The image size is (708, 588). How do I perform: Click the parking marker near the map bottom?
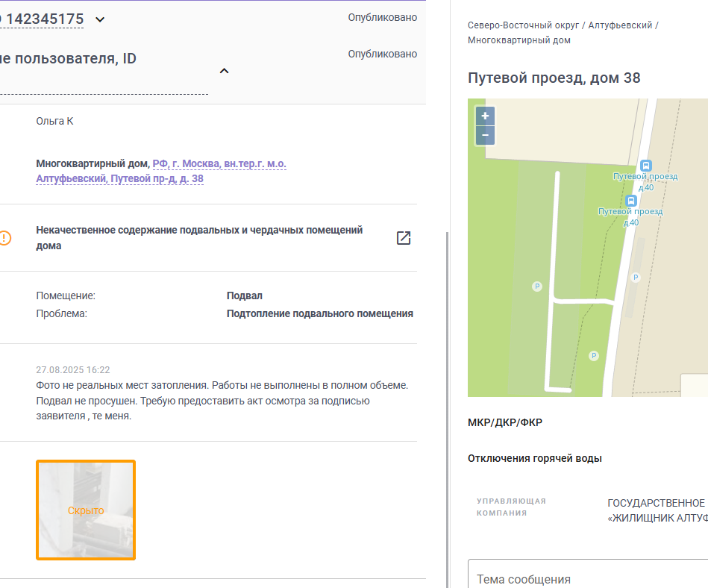click(x=594, y=356)
